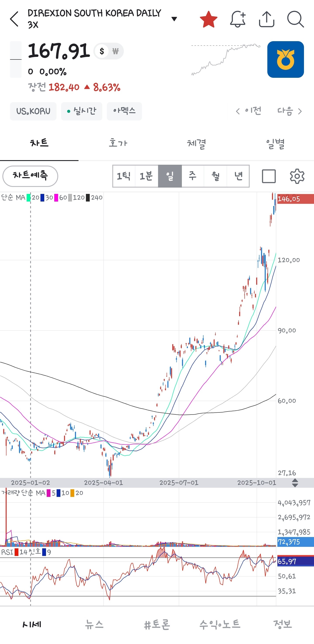
Task: Tap the volume MA 5 magenta swatch
Action: (49, 493)
